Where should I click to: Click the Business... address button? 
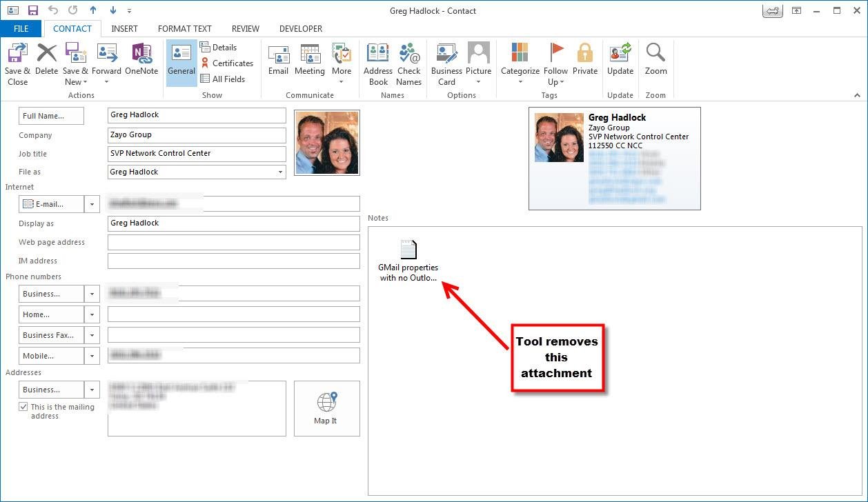pos(51,390)
